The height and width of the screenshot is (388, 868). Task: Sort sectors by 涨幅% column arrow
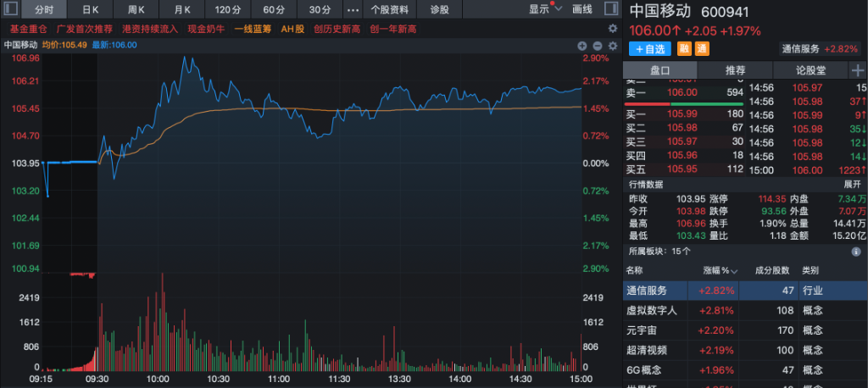coord(735,272)
